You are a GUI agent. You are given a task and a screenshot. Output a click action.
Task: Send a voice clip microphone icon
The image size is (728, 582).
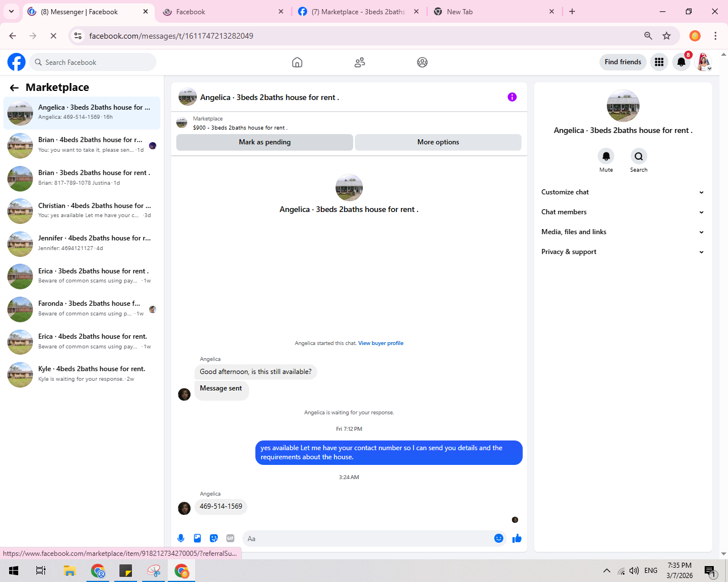pyautogui.click(x=181, y=538)
